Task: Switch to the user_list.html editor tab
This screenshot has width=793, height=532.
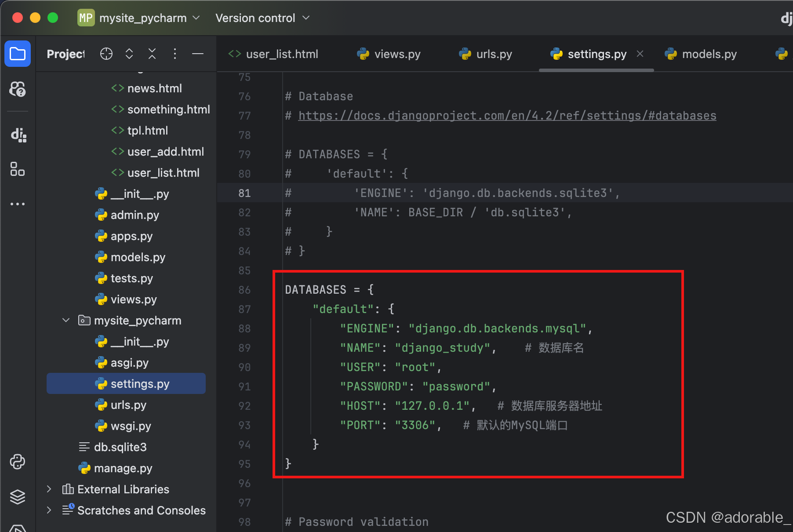Action: coord(273,54)
